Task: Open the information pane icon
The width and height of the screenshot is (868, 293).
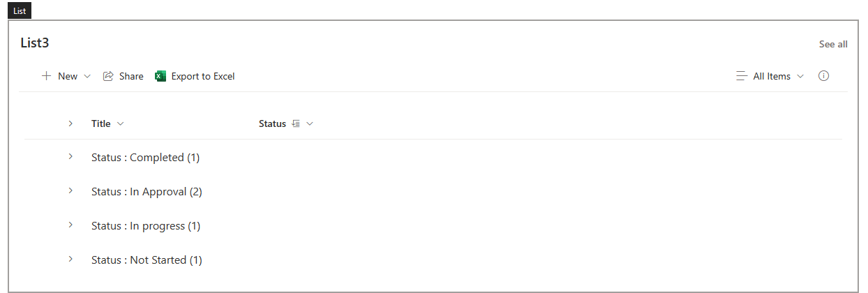Action: click(x=823, y=76)
